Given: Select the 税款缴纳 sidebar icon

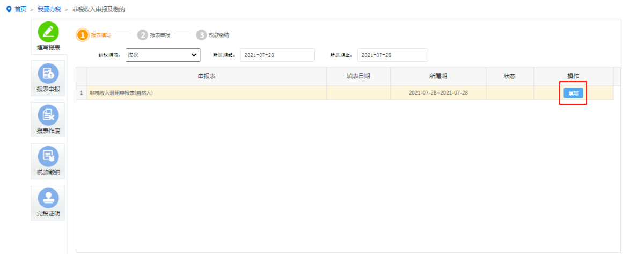Looking at the screenshot, I should pos(48,156).
